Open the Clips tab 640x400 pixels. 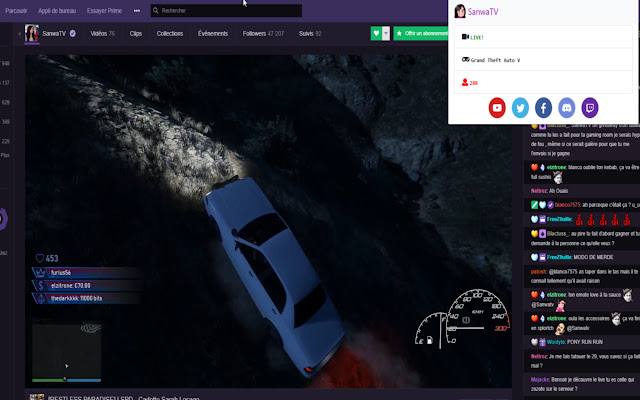pyautogui.click(x=136, y=33)
